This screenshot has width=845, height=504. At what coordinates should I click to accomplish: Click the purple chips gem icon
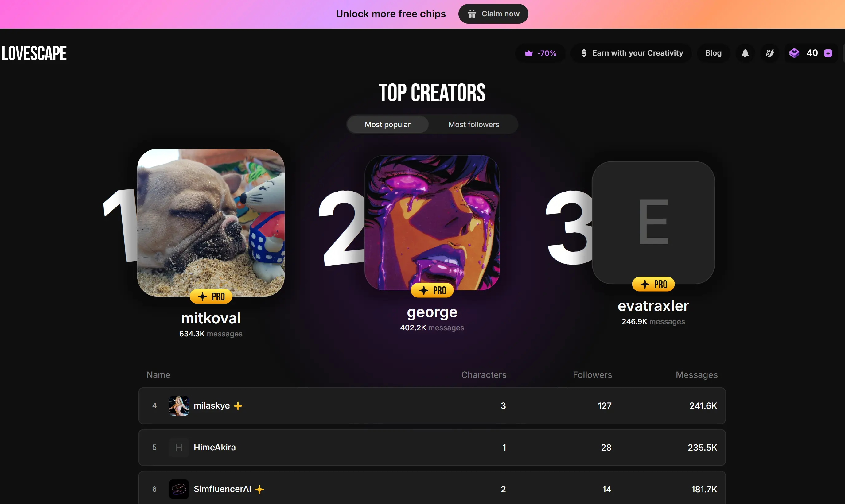pos(794,53)
